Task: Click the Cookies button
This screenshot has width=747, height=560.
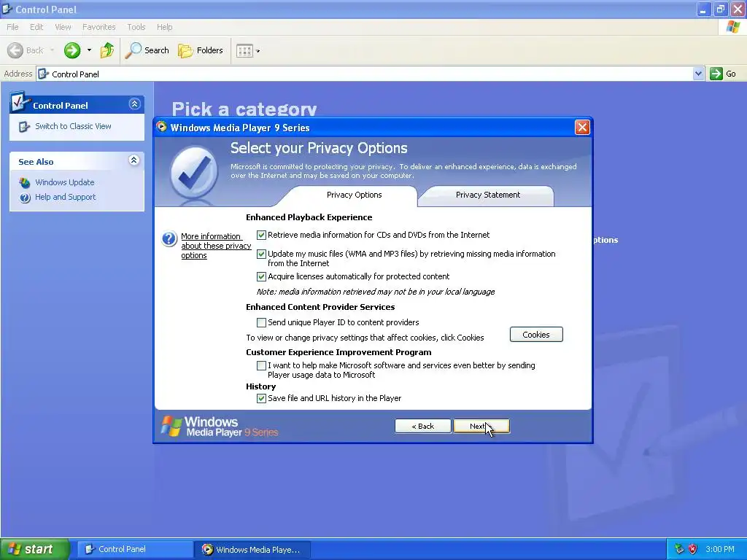Action: click(536, 335)
